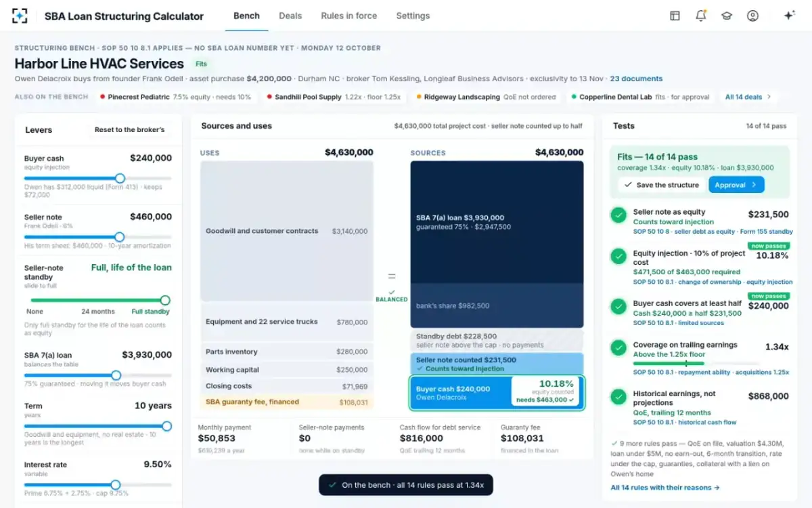Open All 14 rules with their reasons

tap(665, 487)
